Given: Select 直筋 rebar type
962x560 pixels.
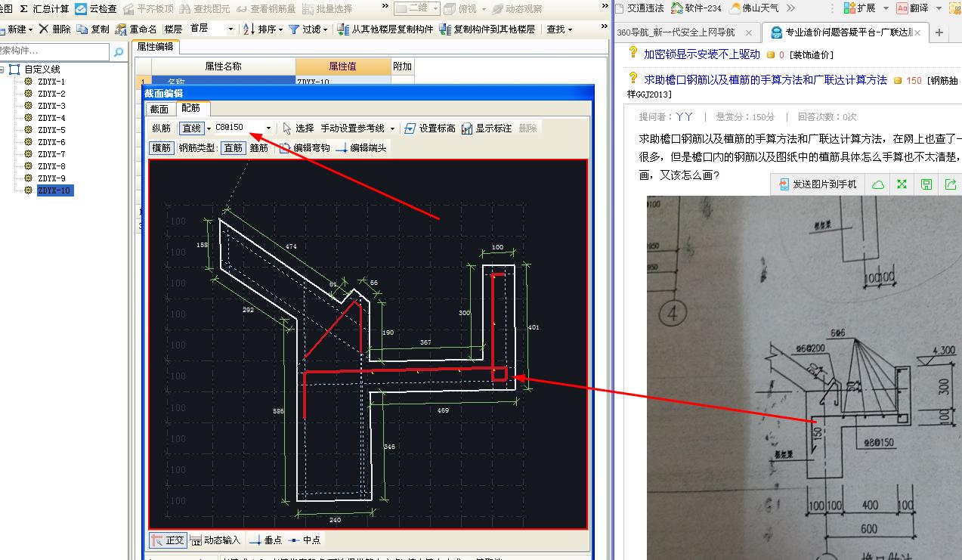Looking at the screenshot, I should (232, 148).
